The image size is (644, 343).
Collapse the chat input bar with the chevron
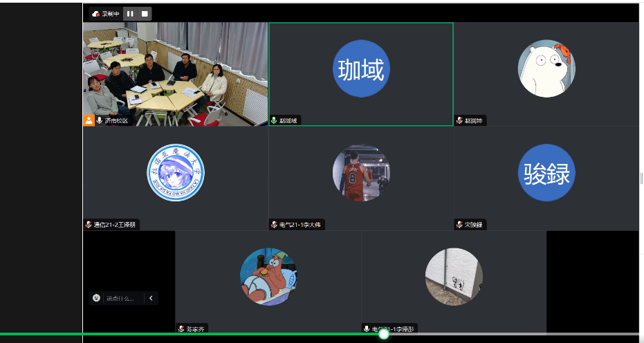151,298
